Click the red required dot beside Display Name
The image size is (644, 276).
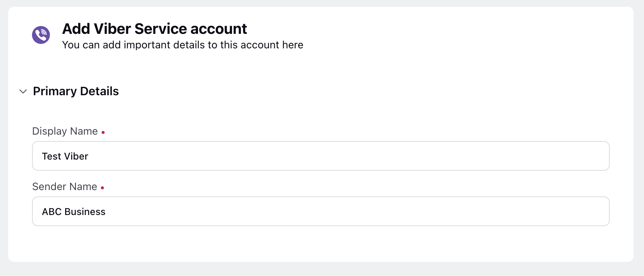103,132
